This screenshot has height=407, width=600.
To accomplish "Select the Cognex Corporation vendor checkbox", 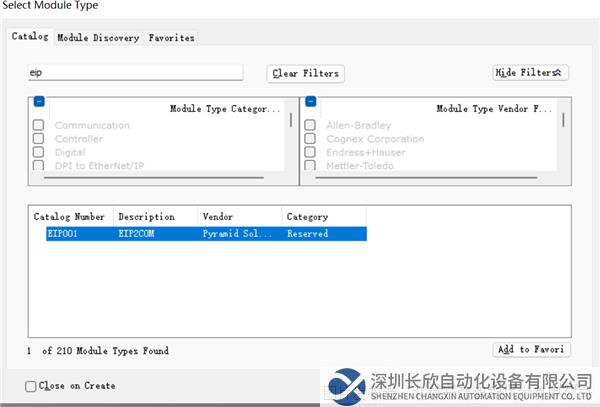I will pos(310,139).
